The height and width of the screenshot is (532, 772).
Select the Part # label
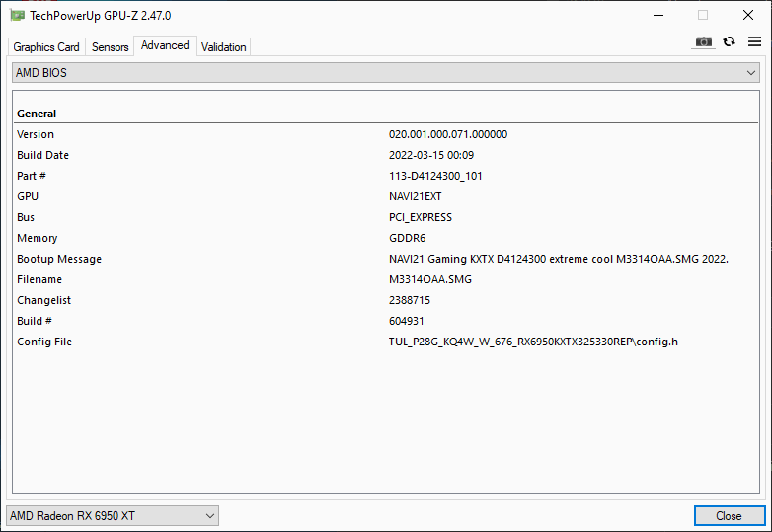click(x=32, y=176)
